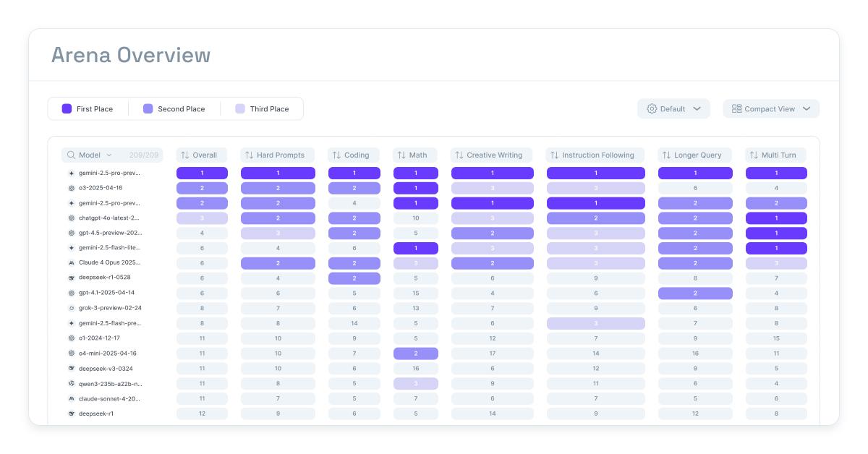Click the whale logo beside deepseek-r1-0528

pos(72,278)
